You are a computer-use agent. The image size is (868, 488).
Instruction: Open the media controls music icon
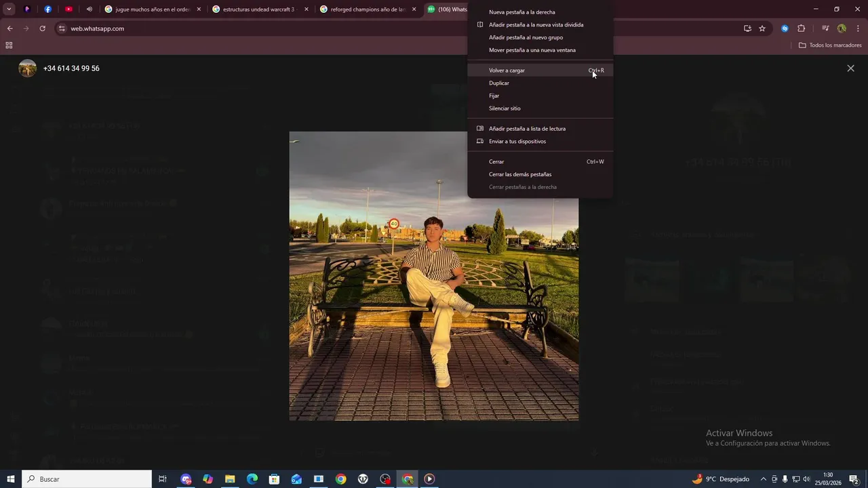tap(825, 28)
